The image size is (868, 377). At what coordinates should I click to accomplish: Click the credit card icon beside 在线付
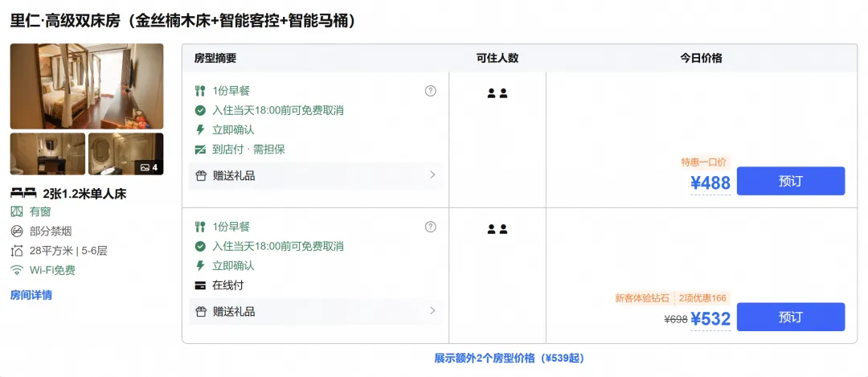pyautogui.click(x=200, y=285)
